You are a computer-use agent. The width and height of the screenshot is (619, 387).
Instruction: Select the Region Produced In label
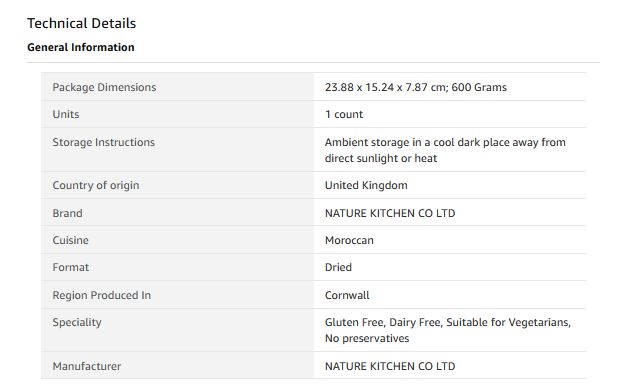(101, 295)
